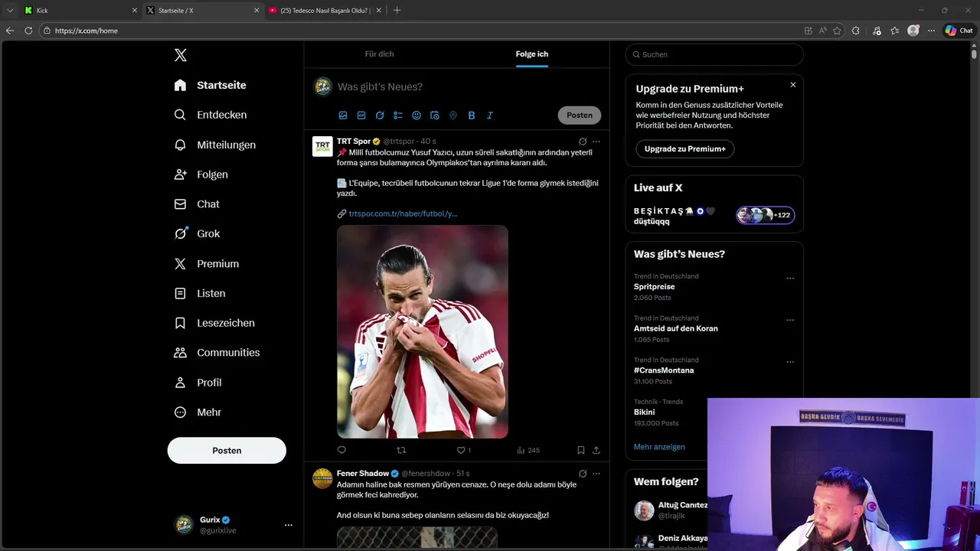This screenshot has width=980, height=551.
Task: Open options for Amtseid auf den Koran trend
Action: click(790, 320)
